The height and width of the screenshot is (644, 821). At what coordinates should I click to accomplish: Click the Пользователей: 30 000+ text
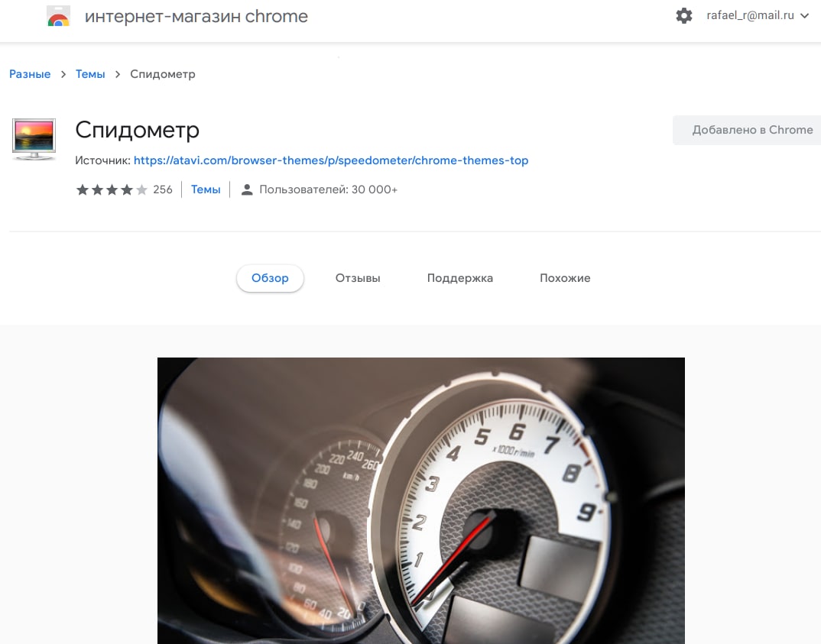328,189
